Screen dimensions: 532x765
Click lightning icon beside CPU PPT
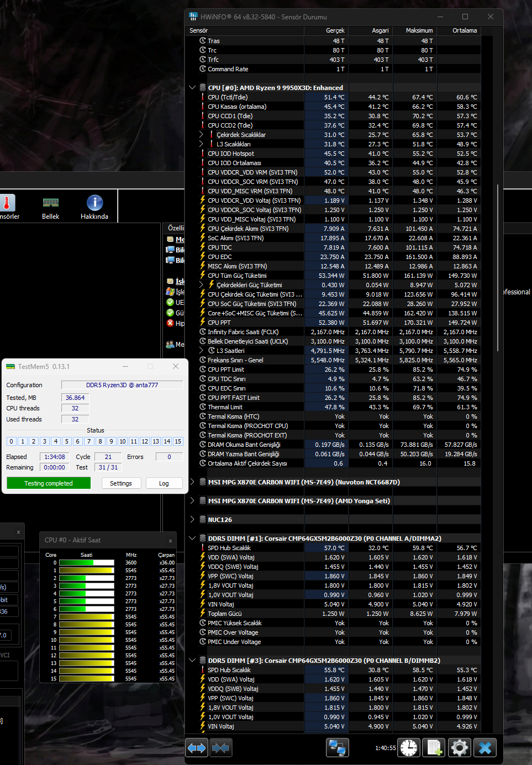(203, 323)
